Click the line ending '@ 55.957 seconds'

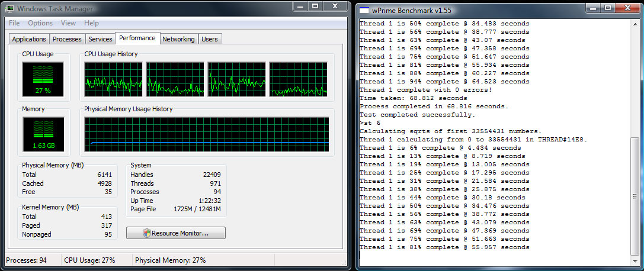pos(444,247)
